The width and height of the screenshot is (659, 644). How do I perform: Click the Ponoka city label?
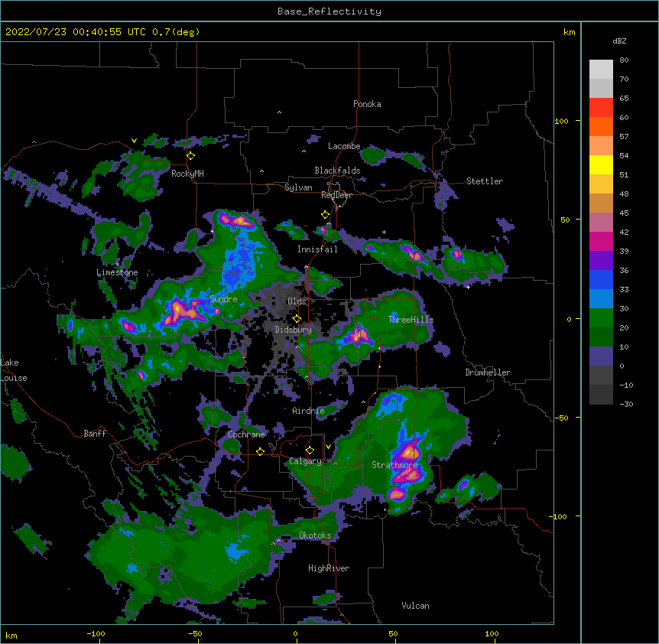367,104
